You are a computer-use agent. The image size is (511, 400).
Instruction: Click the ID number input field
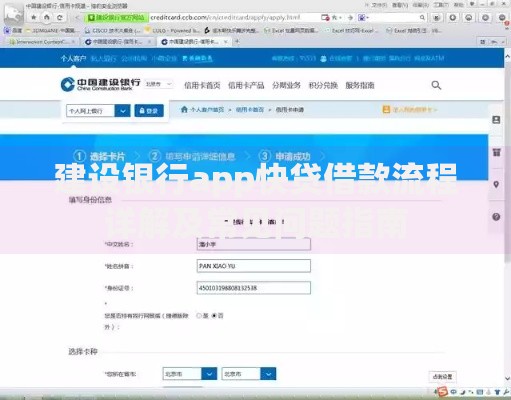tap(254, 288)
